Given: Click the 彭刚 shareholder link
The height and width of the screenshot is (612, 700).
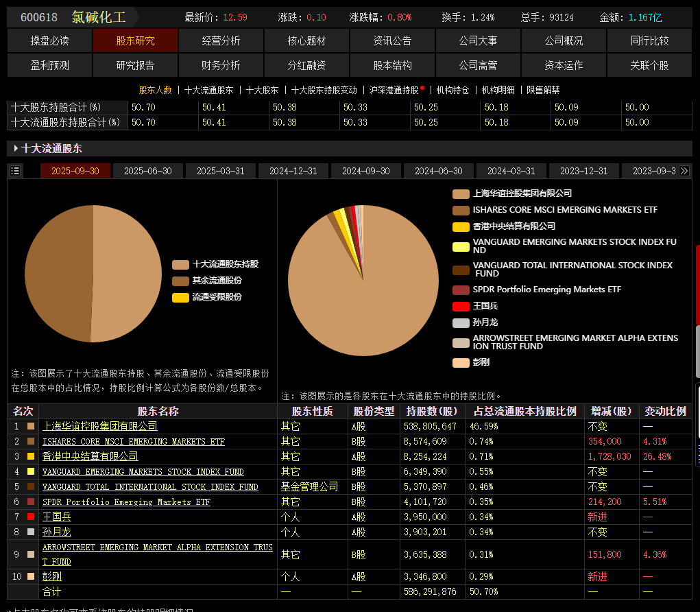Looking at the screenshot, I should pyautogui.click(x=52, y=577).
